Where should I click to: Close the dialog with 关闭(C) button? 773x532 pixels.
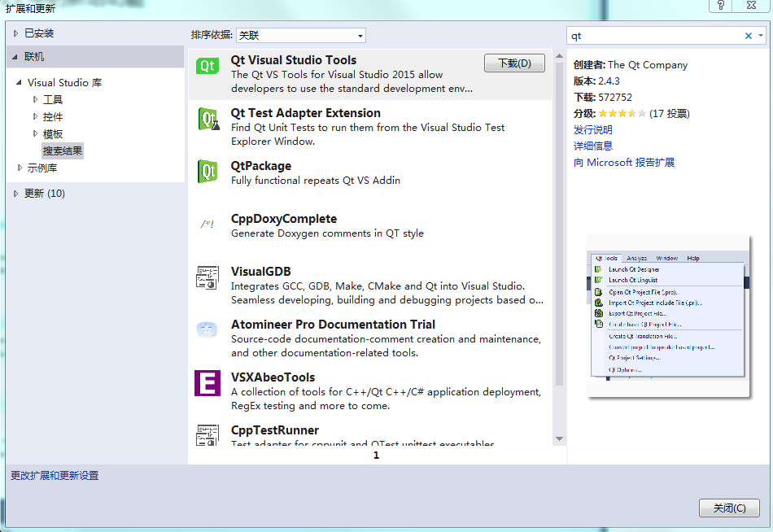pyautogui.click(x=729, y=508)
